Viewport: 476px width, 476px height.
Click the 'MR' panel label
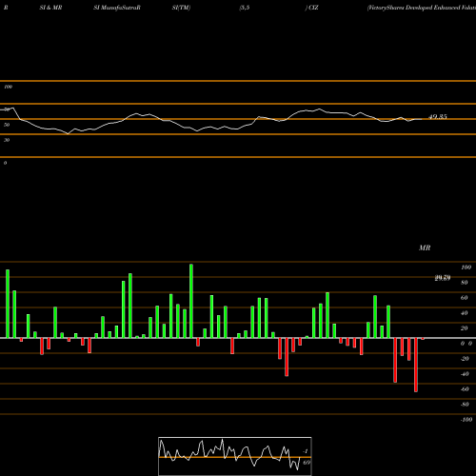point(425,248)
